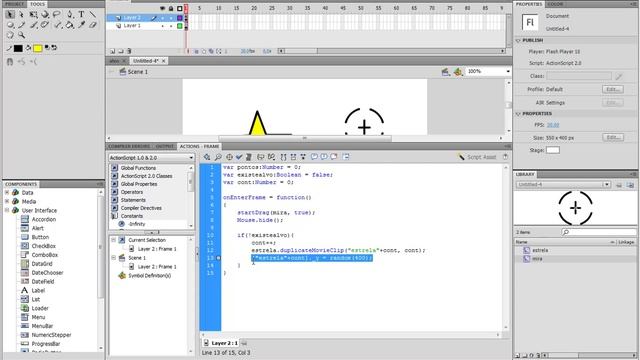Select the Selection arrow tool
The image size is (640, 360).
pos(10,14)
